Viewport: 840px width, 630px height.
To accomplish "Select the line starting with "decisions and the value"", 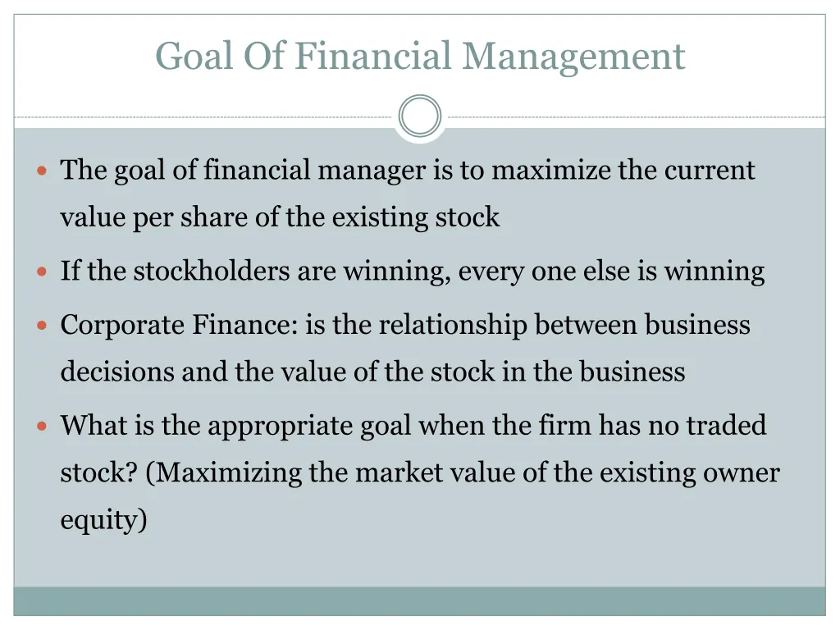I will [372, 372].
